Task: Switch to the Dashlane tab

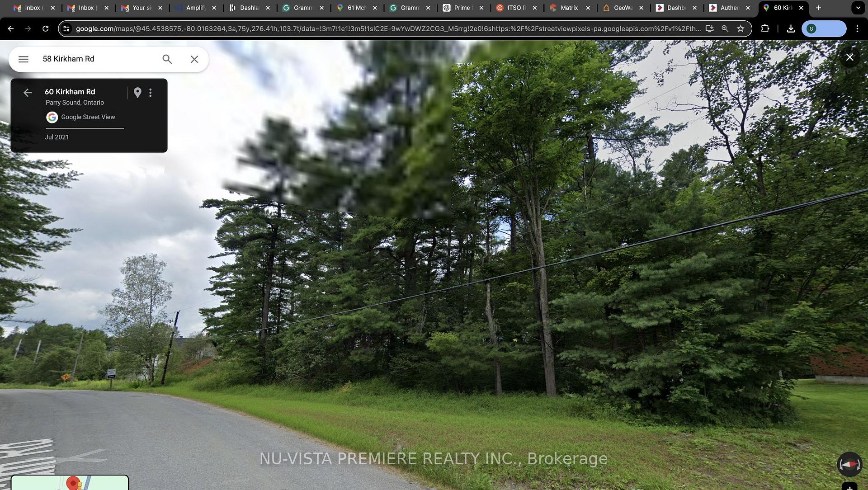Action: (248, 8)
